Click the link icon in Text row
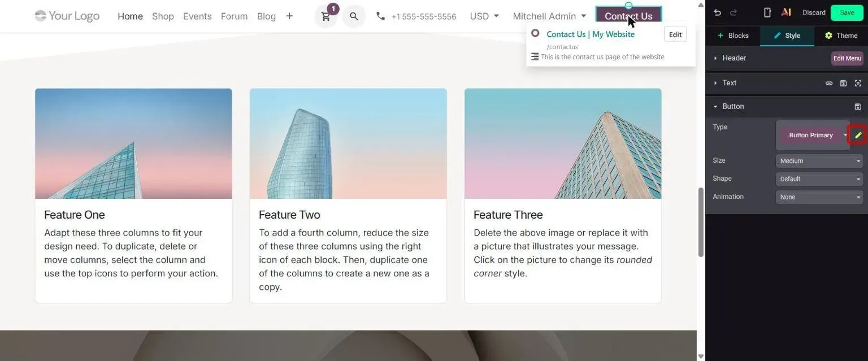The width and height of the screenshot is (868, 361). point(829,83)
